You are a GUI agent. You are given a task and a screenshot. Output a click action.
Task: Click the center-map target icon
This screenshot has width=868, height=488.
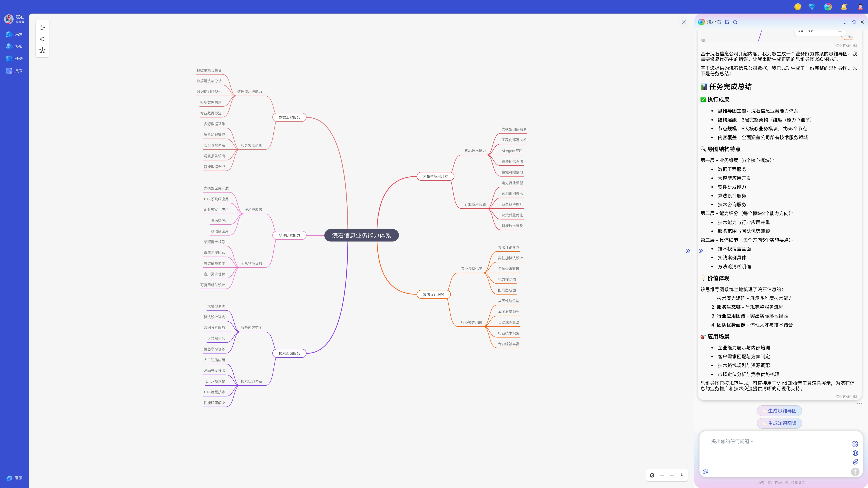[652, 475]
